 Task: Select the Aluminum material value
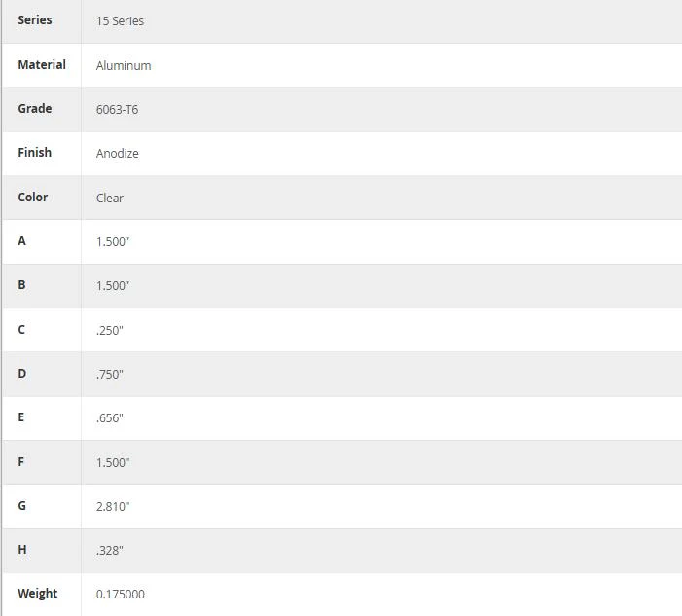point(124,66)
